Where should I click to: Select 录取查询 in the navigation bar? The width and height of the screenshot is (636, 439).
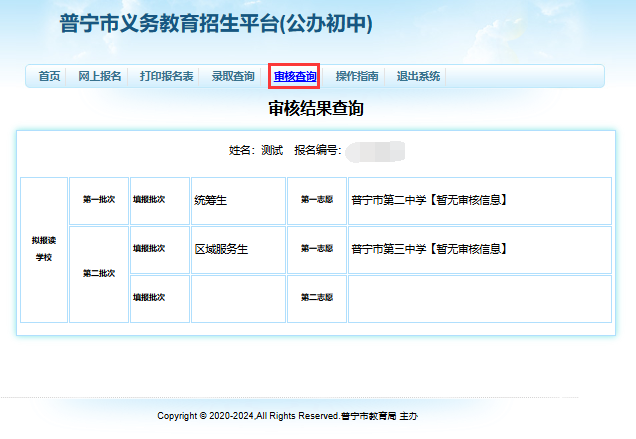pos(233,76)
